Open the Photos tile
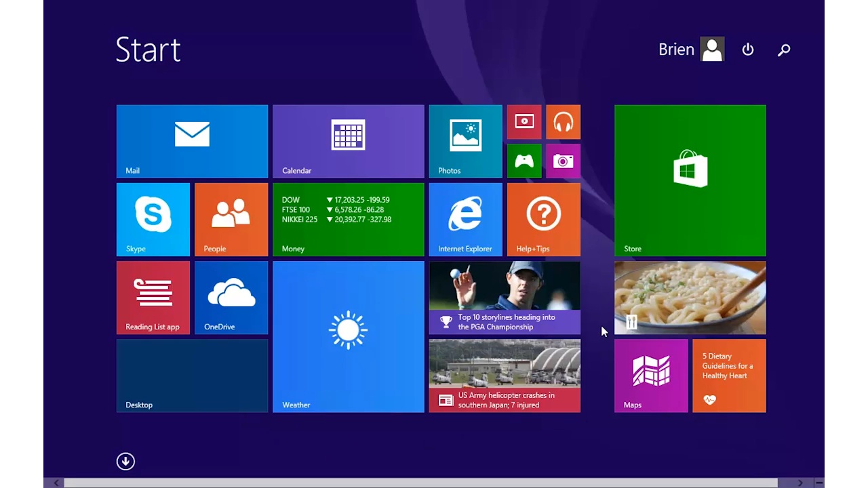Screen dimensions: 868x488 (x=465, y=141)
